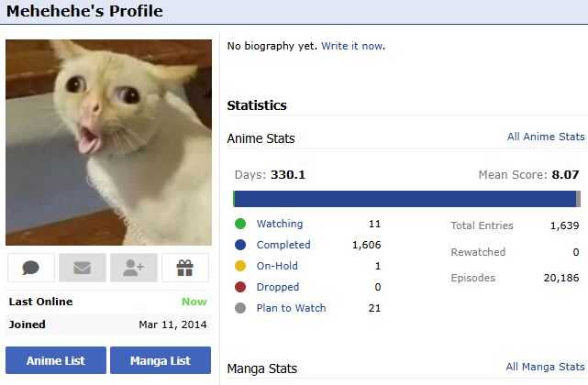
Task: Click the Write it now link
Action: pos(352,46)
